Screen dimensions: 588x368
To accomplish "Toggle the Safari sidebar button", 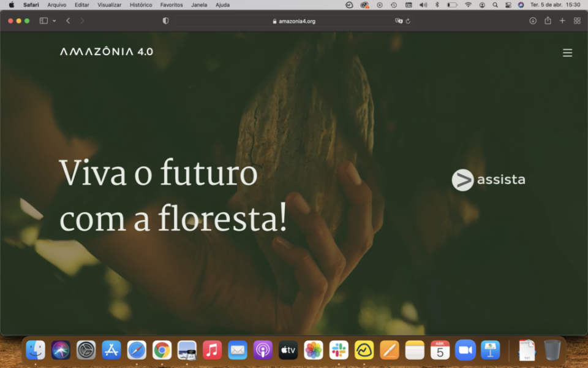I will click(43, 21).
